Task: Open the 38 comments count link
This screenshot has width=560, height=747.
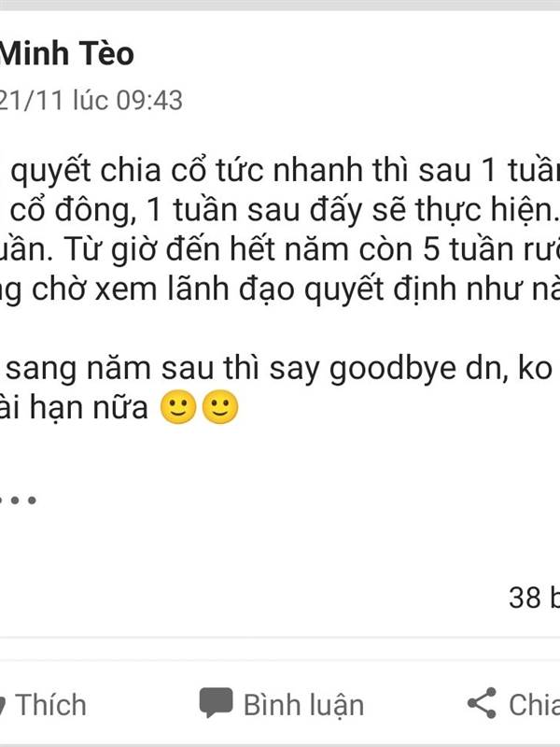Action: coord(534,597)
